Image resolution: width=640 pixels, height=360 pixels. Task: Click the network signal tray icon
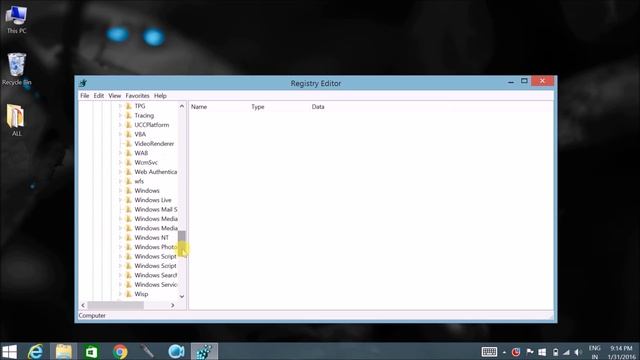(x=566, y=352)
